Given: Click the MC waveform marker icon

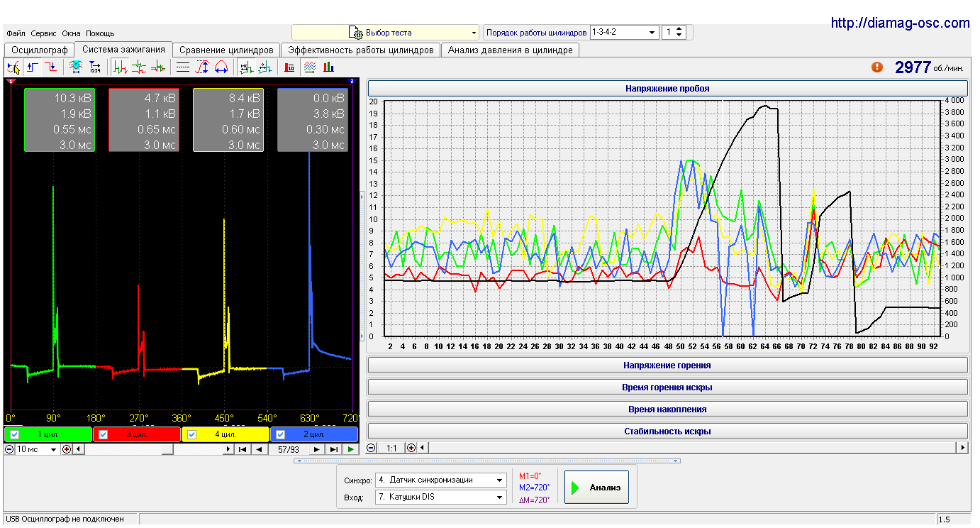Looking at the screenshot, I should [x=245, y=67].
